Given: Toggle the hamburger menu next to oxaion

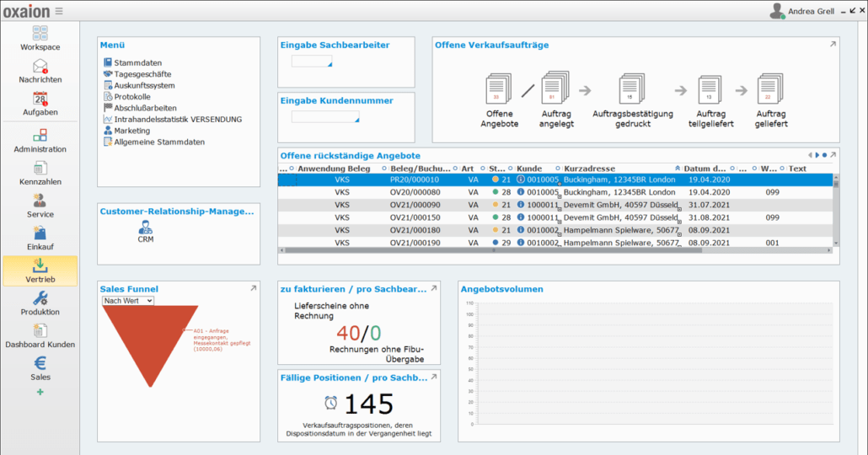Looking at the screenshot, I should coord(59,11).
